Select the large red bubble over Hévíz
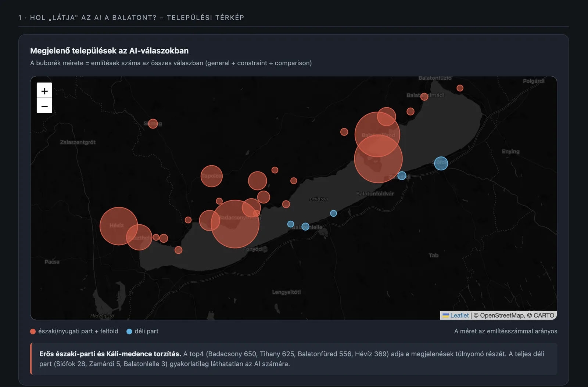 point(119,226)
